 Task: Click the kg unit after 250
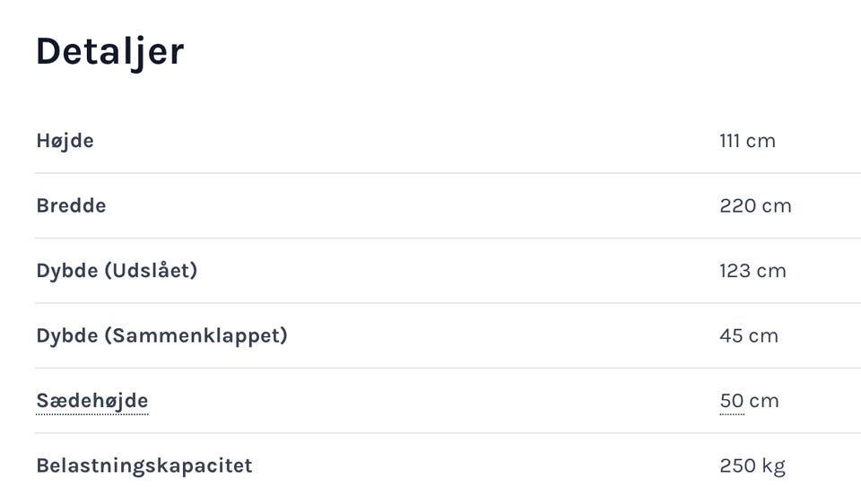pyautogui.click(x=773, y=465)
